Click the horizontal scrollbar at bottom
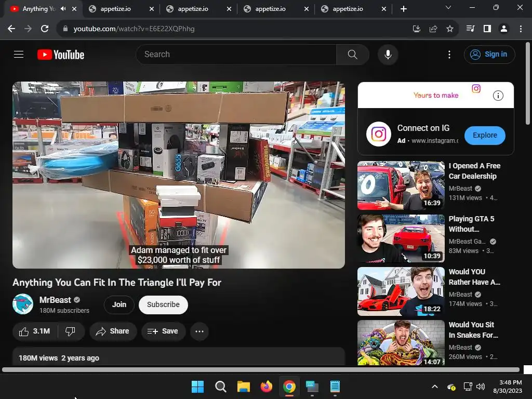The image size is (532, 399). [261, 370]
